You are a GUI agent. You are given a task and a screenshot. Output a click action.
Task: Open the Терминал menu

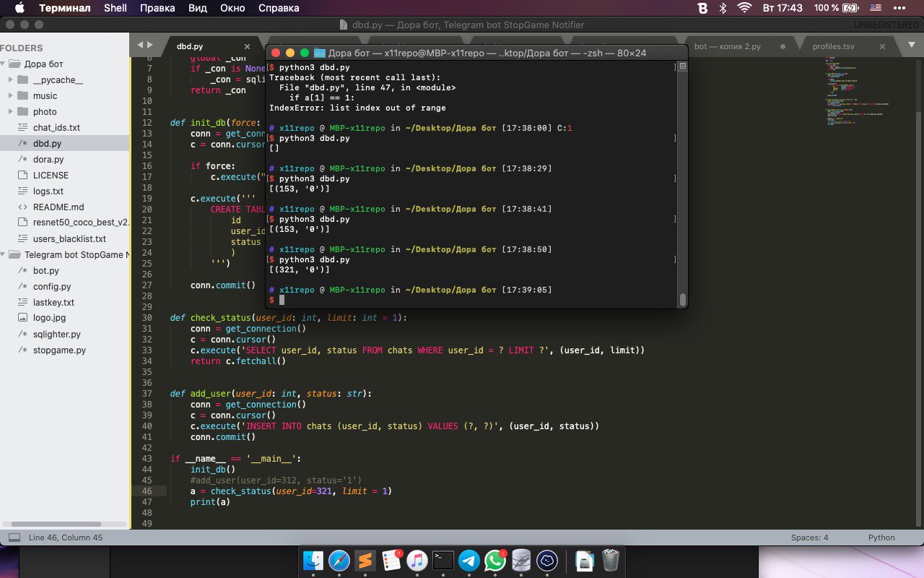pyautogui.click(x=65, y=8)
